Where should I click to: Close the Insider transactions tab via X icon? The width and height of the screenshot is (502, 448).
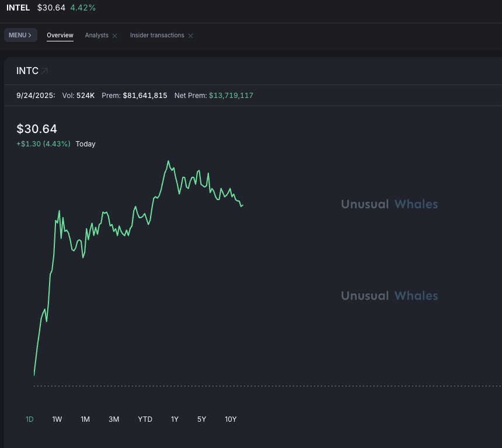coord(190,36)
